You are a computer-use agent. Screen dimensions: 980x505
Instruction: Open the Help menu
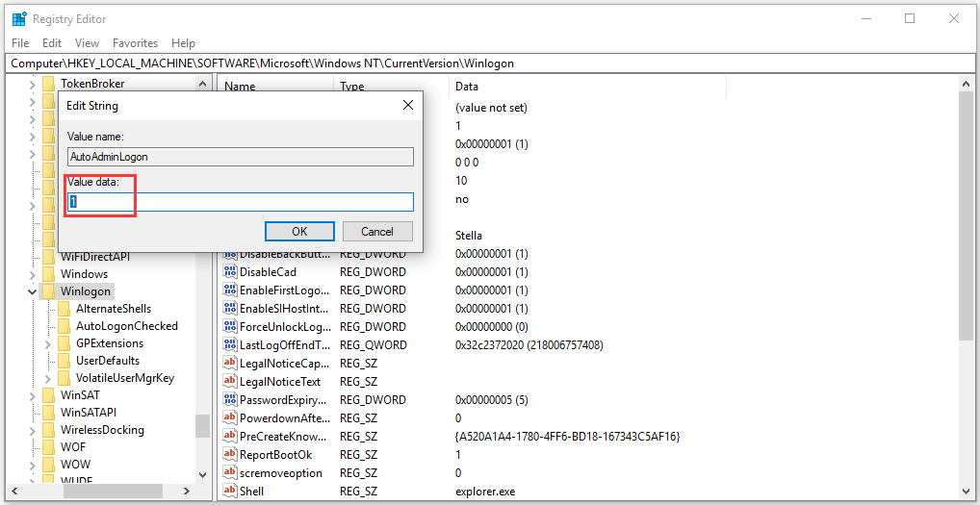coord(183,43)
